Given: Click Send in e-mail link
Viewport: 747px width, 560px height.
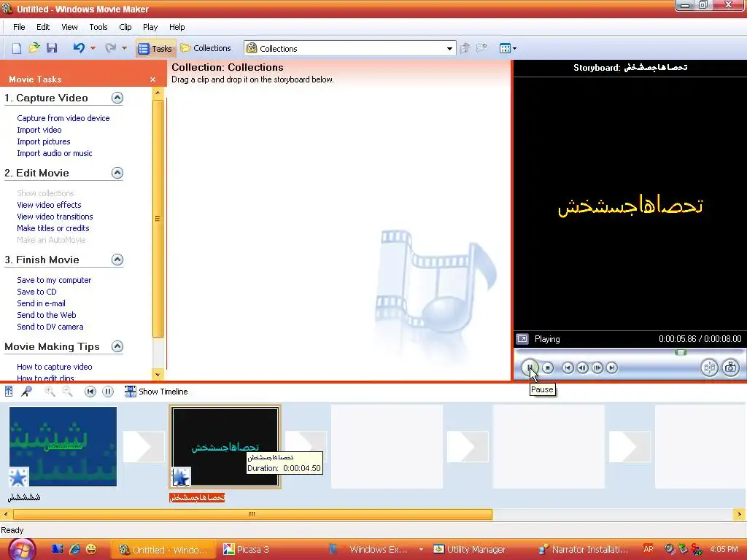Looking at the screenshot, I should [41, 303].
